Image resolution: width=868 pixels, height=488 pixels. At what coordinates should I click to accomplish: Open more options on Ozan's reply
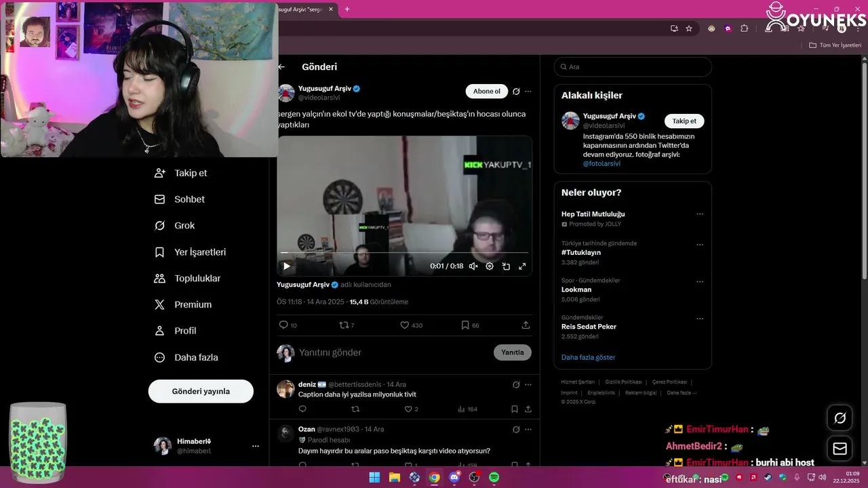(528, 429)
